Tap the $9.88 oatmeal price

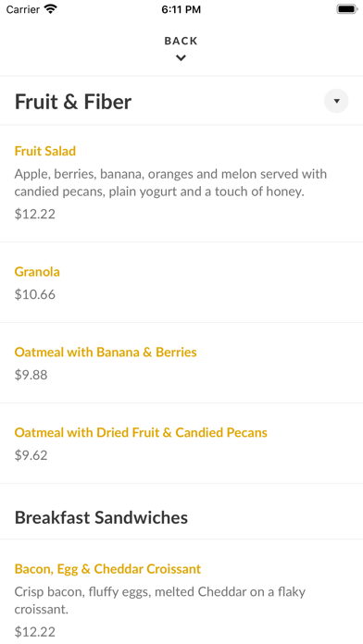point(31,375)
